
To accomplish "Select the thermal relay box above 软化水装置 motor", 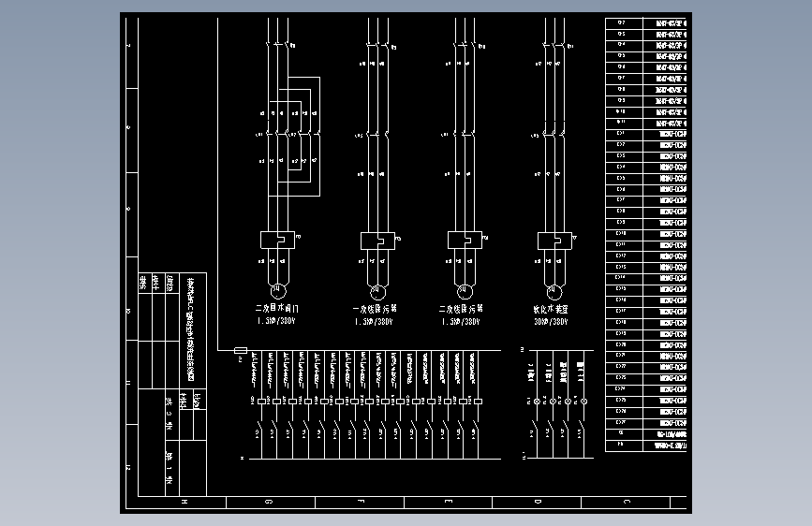I will (x=554, y=241).
